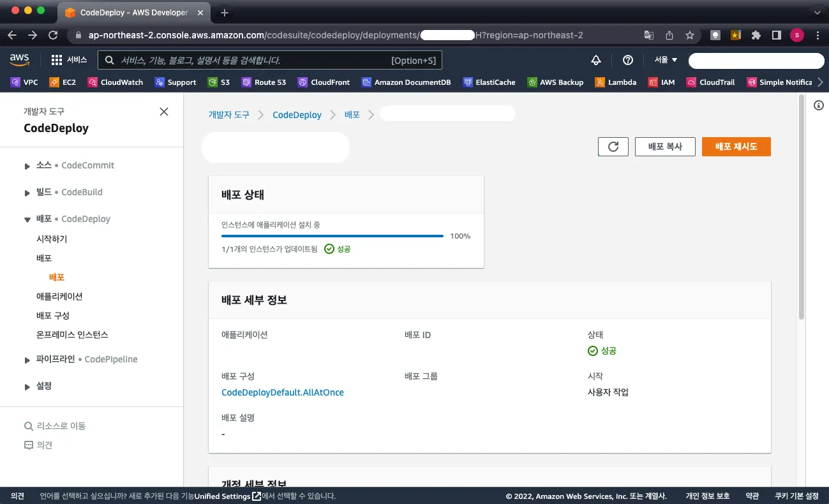Select the highlighted 배포 sidebar item
Viewport: 829px width, 504px height.
[57, 278]
